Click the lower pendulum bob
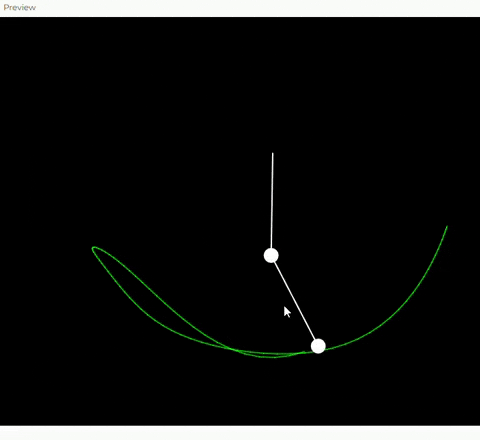The height and width of the screenshot is (440, 480). point(318,346)
